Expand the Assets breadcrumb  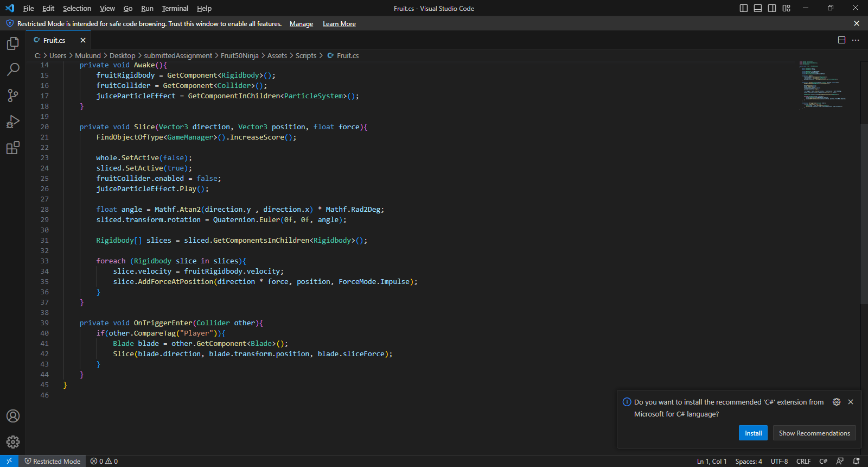(x=277, y=55)
